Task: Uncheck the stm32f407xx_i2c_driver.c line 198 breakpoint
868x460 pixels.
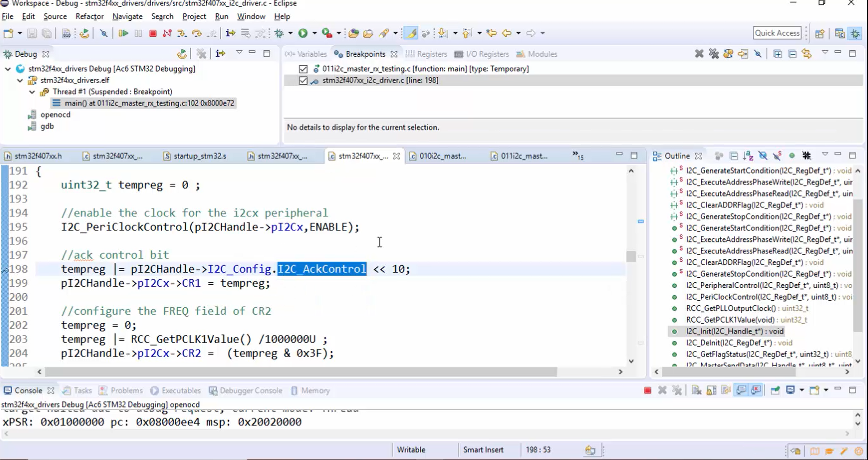Action: click(303, 81)
